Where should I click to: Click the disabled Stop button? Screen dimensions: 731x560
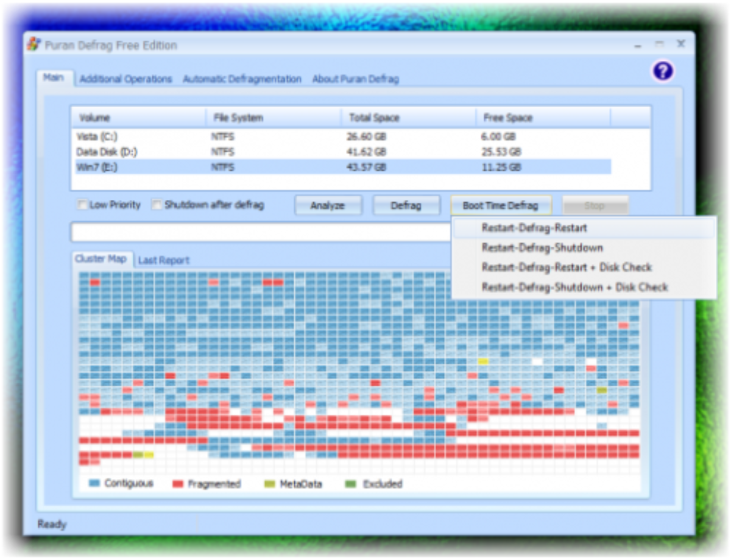(x=595, y=205)
